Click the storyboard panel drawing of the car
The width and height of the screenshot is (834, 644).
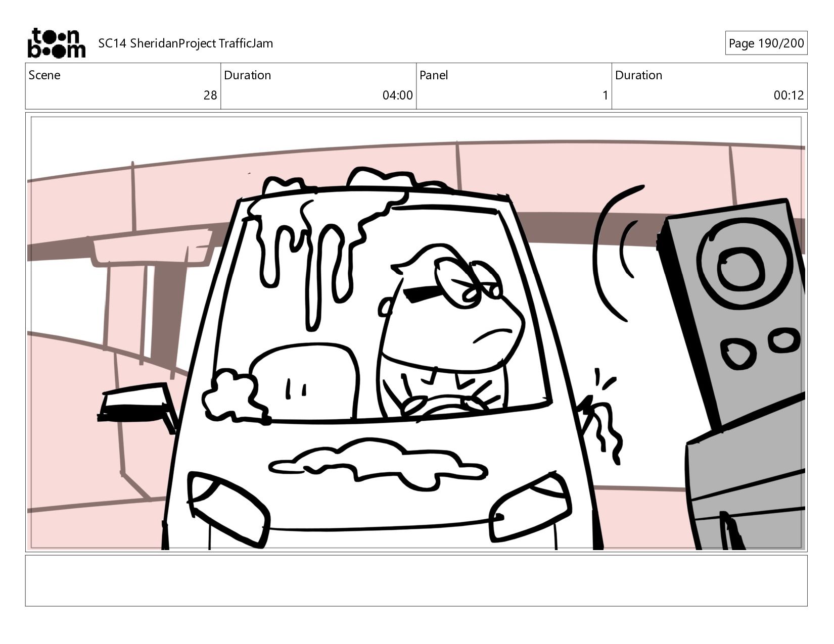click(416, 332)
